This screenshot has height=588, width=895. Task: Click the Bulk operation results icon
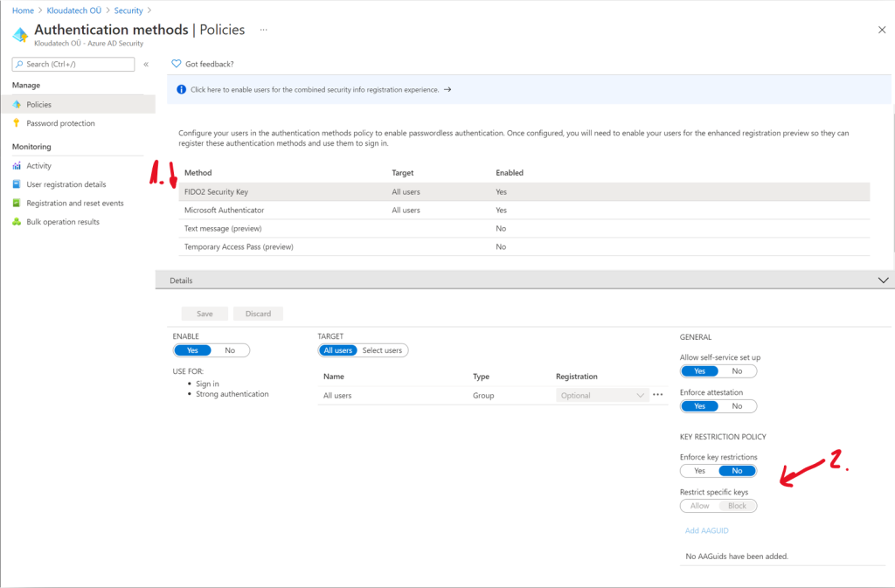(17, 222)
